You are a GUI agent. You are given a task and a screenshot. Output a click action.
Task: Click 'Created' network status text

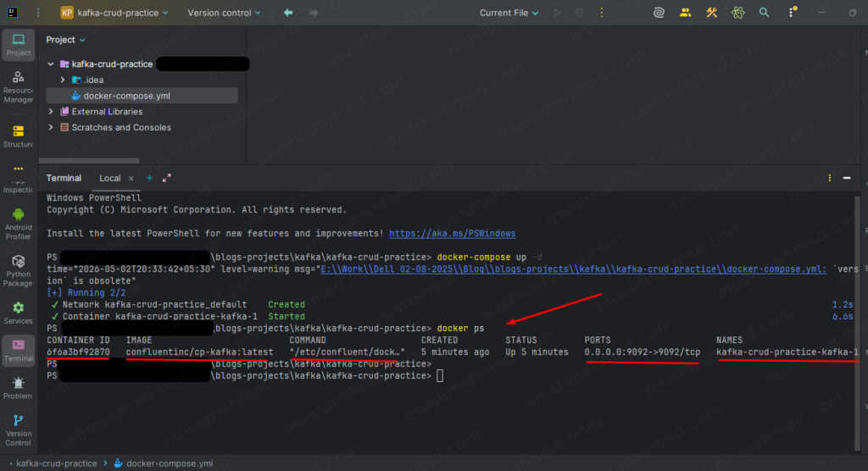coord(287,304)
